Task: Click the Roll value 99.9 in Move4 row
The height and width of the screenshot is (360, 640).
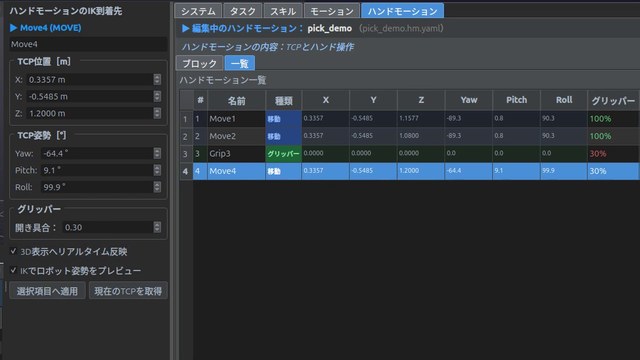Action: pyautogui.click(x=564, y=171)
